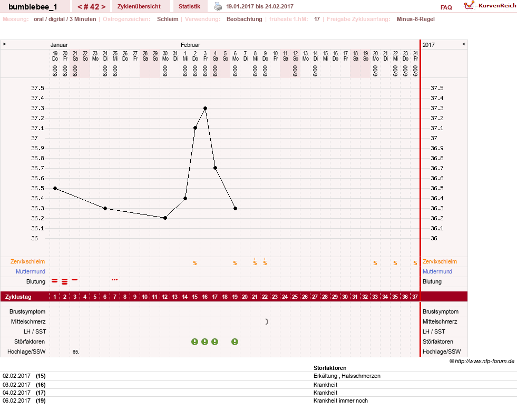Click the Februar month label
This screenshot has height=420, width=517.
pyautogui.click(x=190, y=45)
